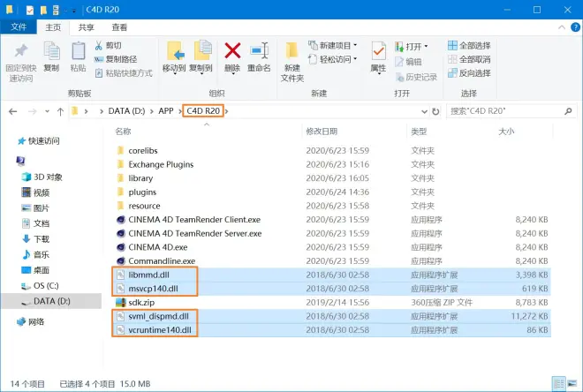Click the Pin to Quick Access icon
Screen dimensions: 583x392
[21, 51]
